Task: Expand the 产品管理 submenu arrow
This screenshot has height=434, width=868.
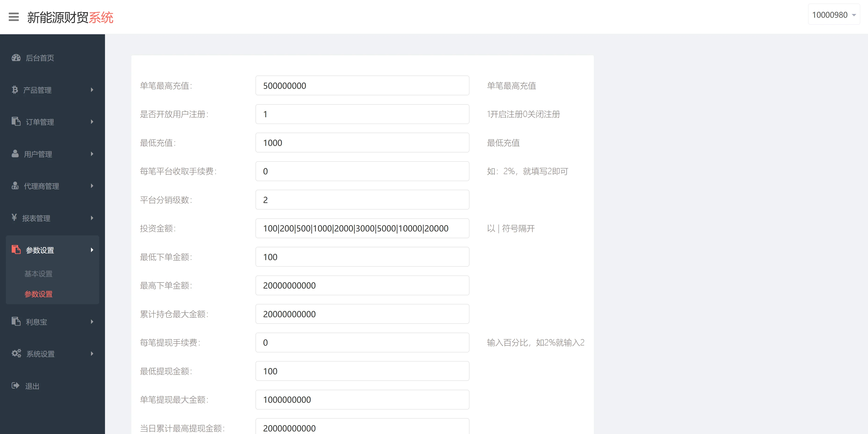Action: (x=92, y=90)
